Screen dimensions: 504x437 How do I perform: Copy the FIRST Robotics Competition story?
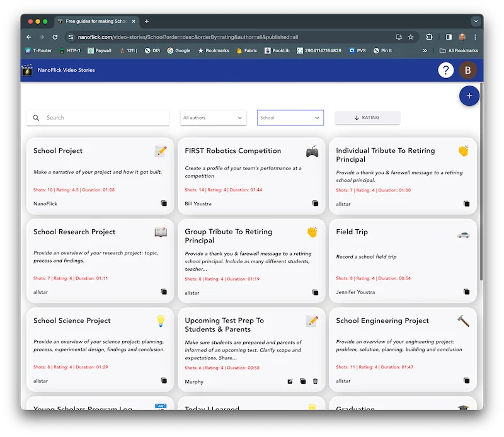click(x=316, y=203)
